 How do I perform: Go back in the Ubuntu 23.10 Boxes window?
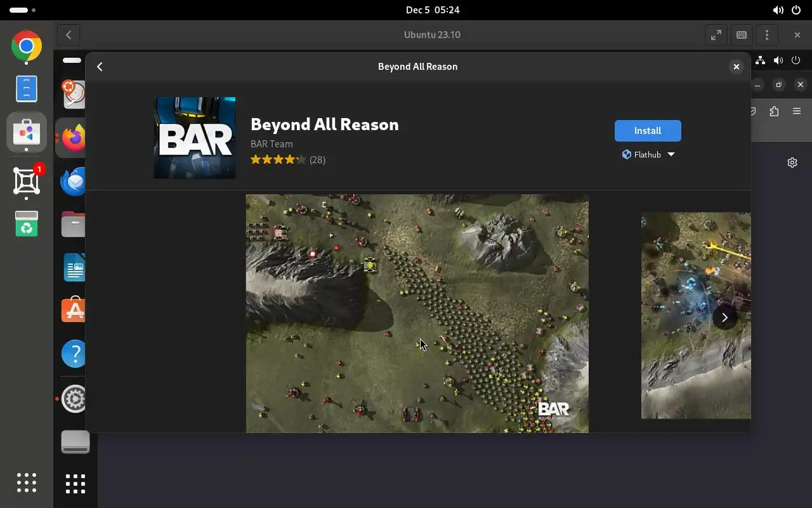[69, 35]
